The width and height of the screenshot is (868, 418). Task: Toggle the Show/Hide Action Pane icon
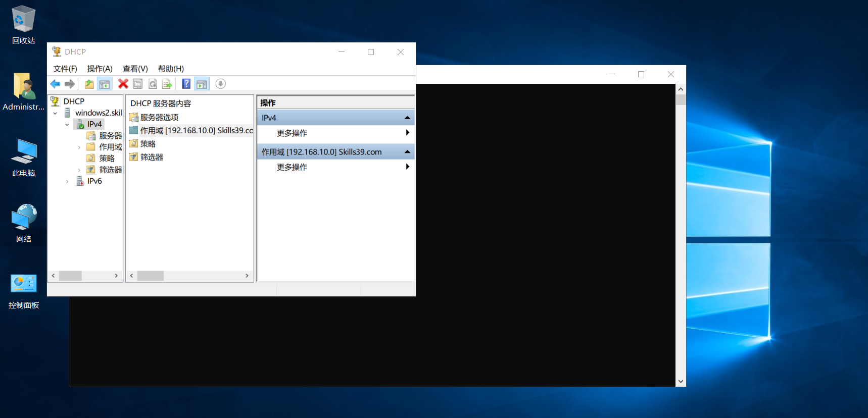click(202, 84)
